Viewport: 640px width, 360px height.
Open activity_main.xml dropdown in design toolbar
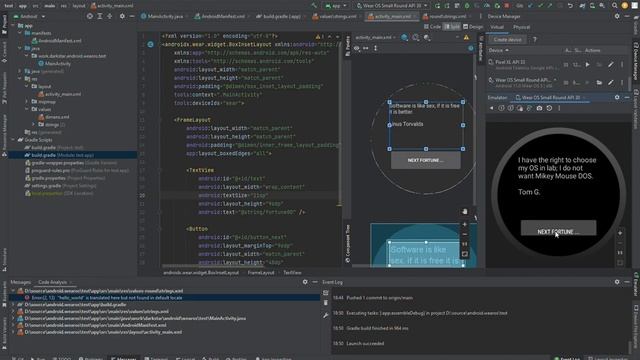[376, 38]
